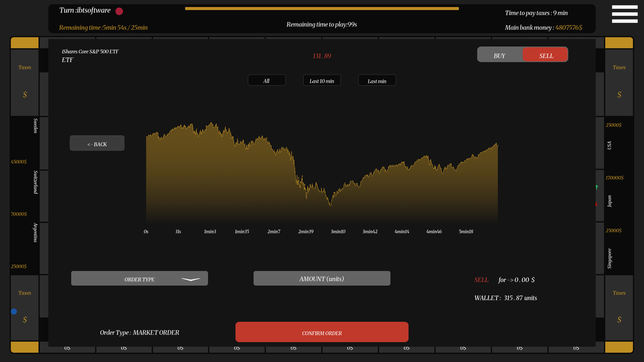The height and width of the screenshot is (362, 644).
Task: Click the AMOUNT (units) input field
Action: 322,278
